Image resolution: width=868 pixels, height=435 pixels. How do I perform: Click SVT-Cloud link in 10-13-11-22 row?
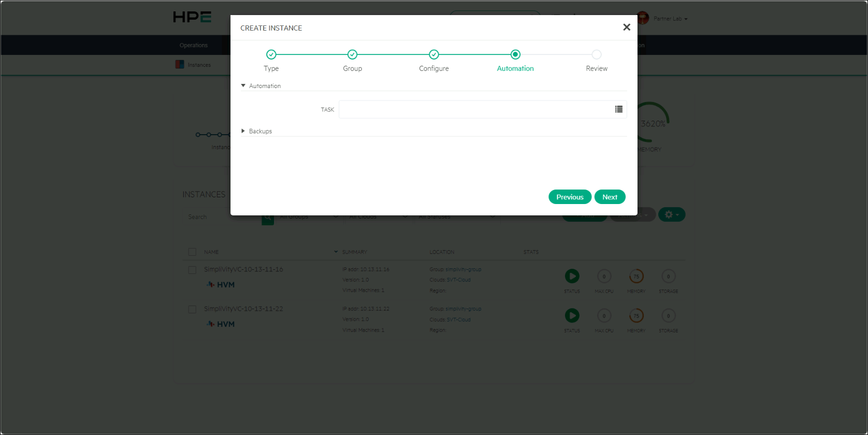[459, 320]
